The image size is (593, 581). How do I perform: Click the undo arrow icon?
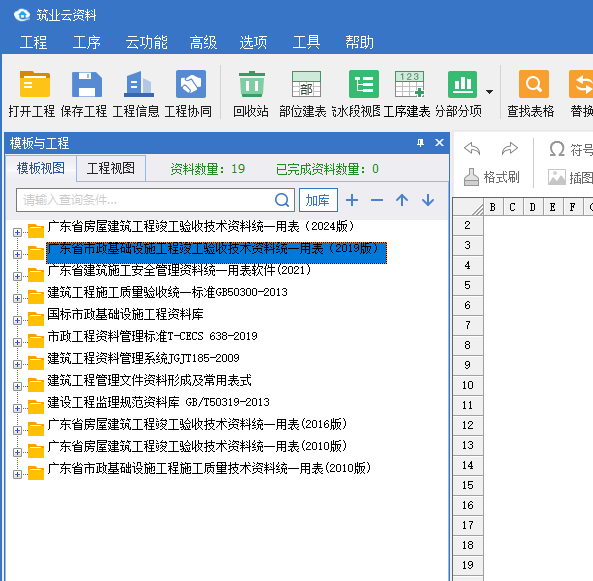point(472,149)
